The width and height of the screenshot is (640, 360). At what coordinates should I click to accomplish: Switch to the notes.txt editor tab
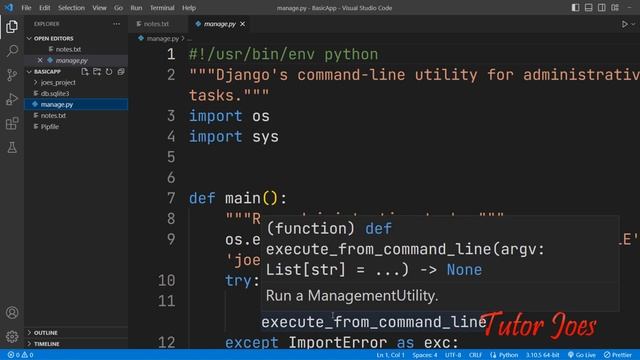pos(155,24)
